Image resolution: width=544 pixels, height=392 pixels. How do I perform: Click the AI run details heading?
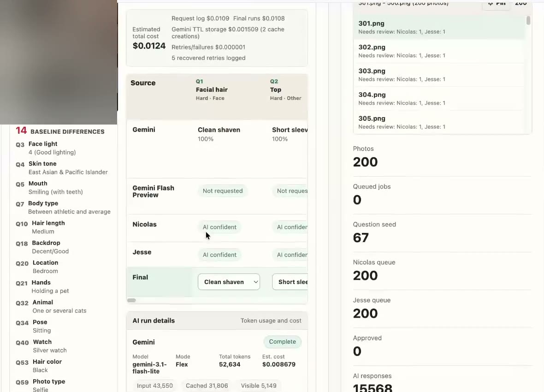154,321
